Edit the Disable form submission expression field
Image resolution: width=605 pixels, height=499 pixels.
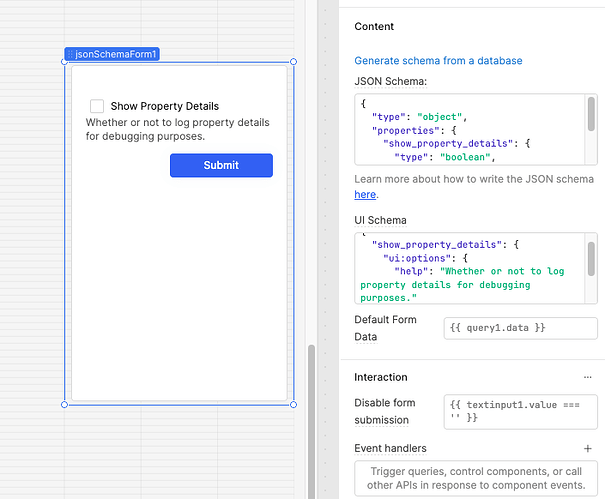click(x=520, y=410)
